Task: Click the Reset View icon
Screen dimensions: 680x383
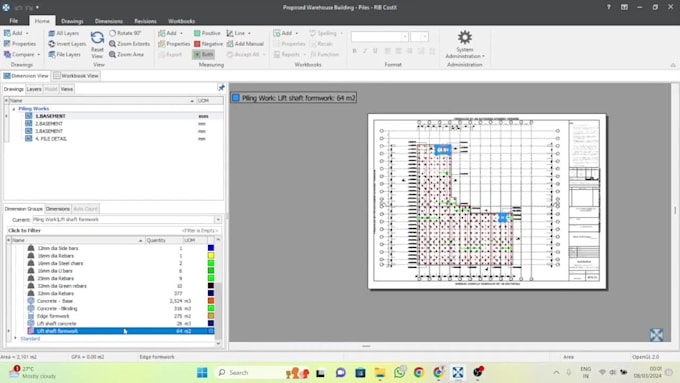Action: [97, 38]
